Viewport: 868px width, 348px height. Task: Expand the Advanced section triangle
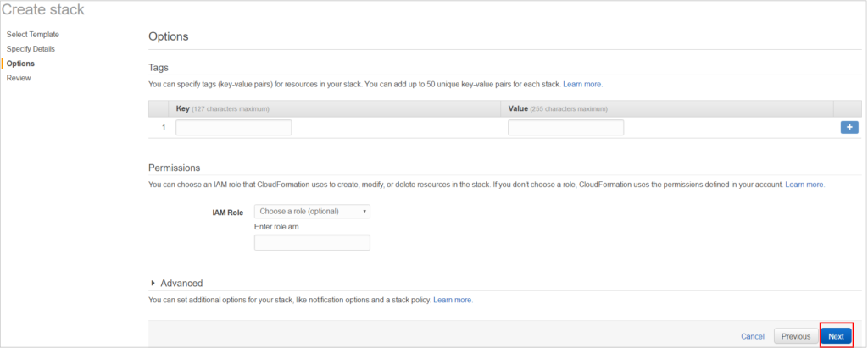[x=153, y=284]
